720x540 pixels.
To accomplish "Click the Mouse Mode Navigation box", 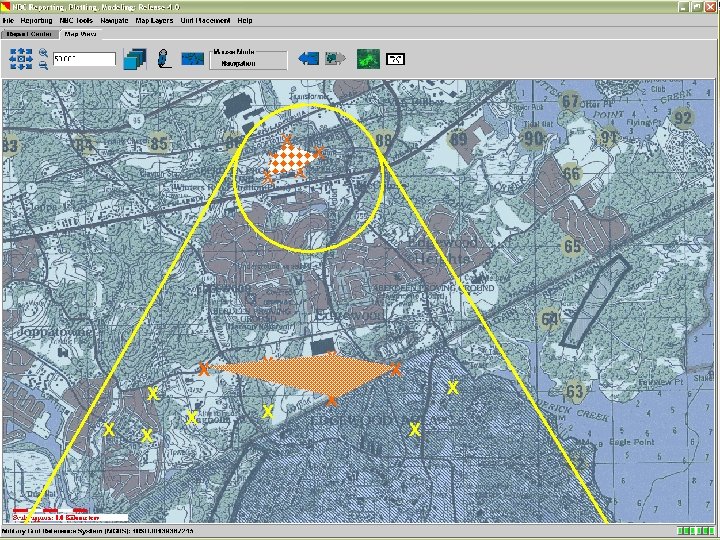I will click(x=248, y=60).
